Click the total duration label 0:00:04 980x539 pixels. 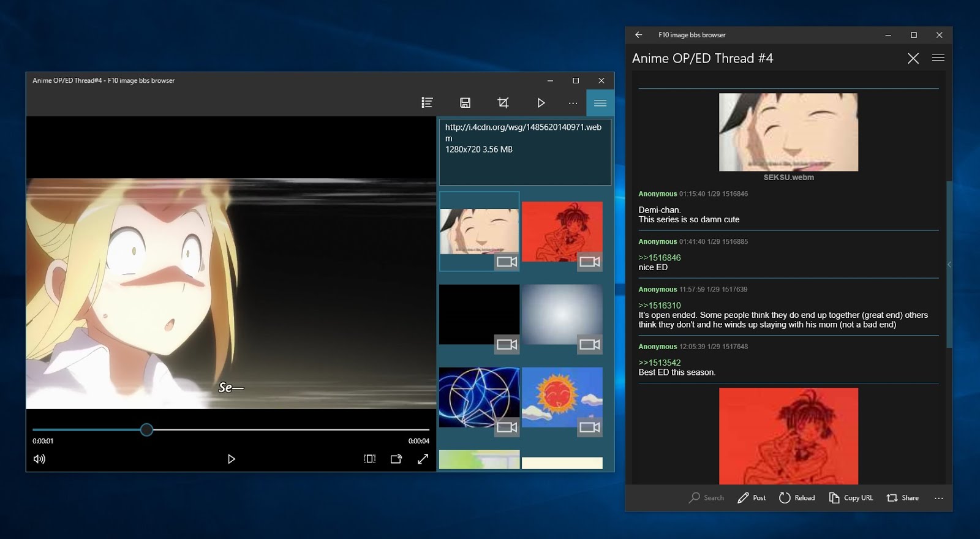pyautogui.click(x=419, y=441)
